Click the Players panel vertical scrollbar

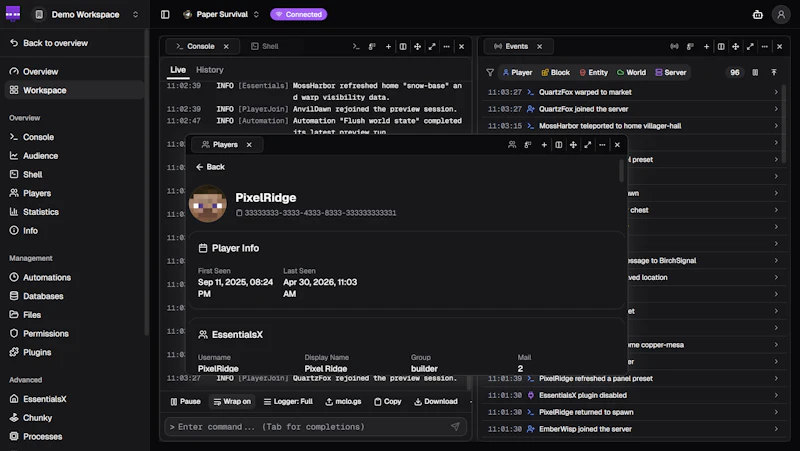coord(621,171)
